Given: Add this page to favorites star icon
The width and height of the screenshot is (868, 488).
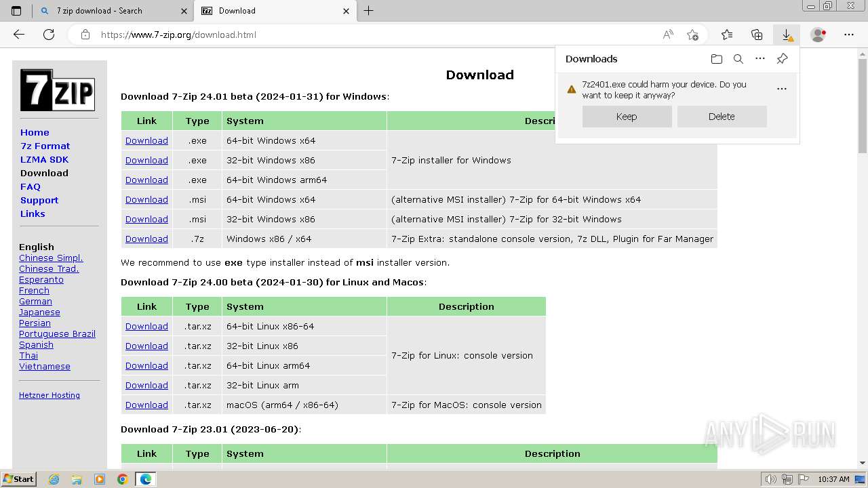Looking at the screenshot, I should click(x=692, y=35).
